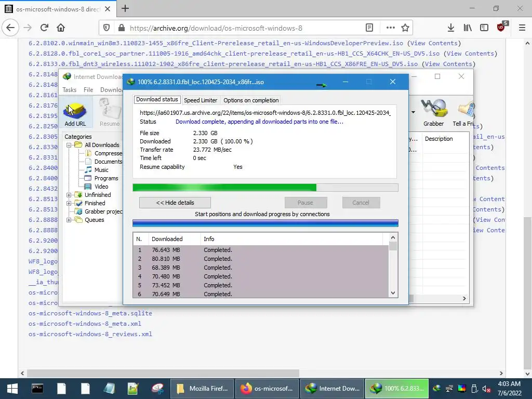This screenshot has width=532, height=399.
Task: Open page actions three-dot menu
Action: pos(390,28)
